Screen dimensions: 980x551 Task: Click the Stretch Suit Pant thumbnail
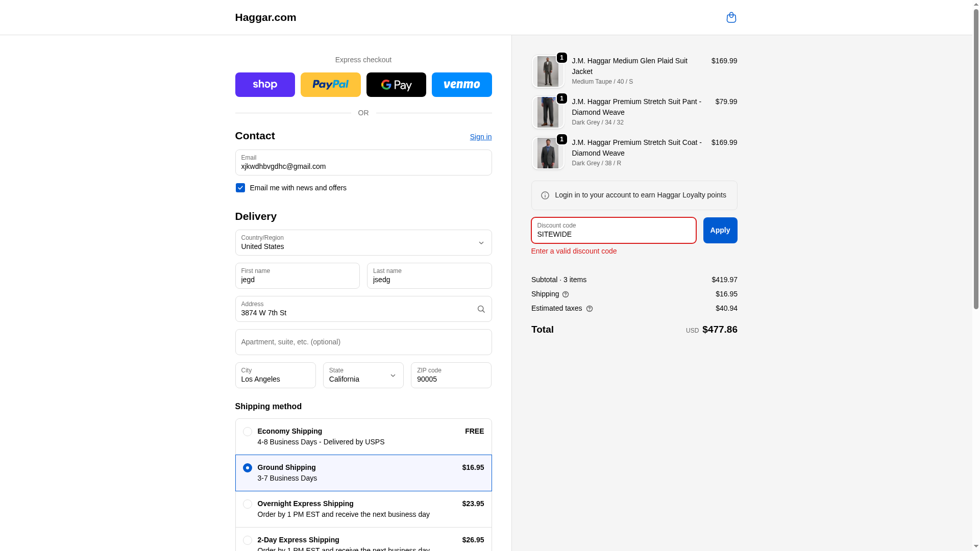click(x=548, y=112)
